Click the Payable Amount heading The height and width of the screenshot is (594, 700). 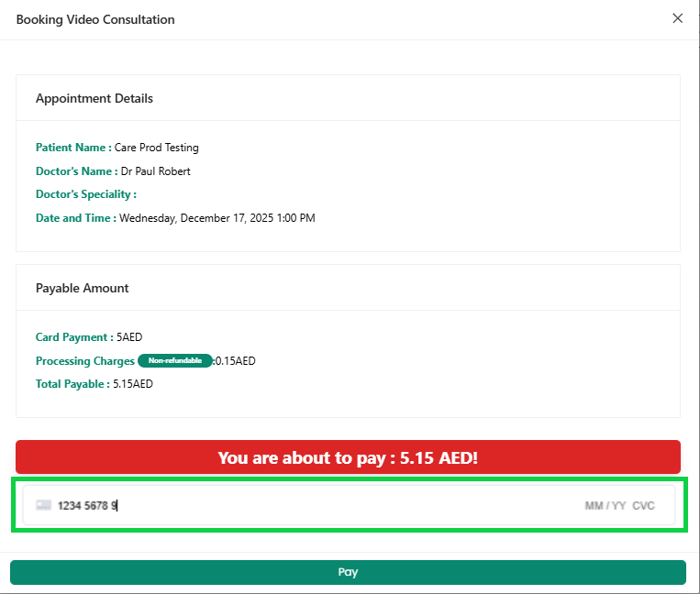coord(83,288)
